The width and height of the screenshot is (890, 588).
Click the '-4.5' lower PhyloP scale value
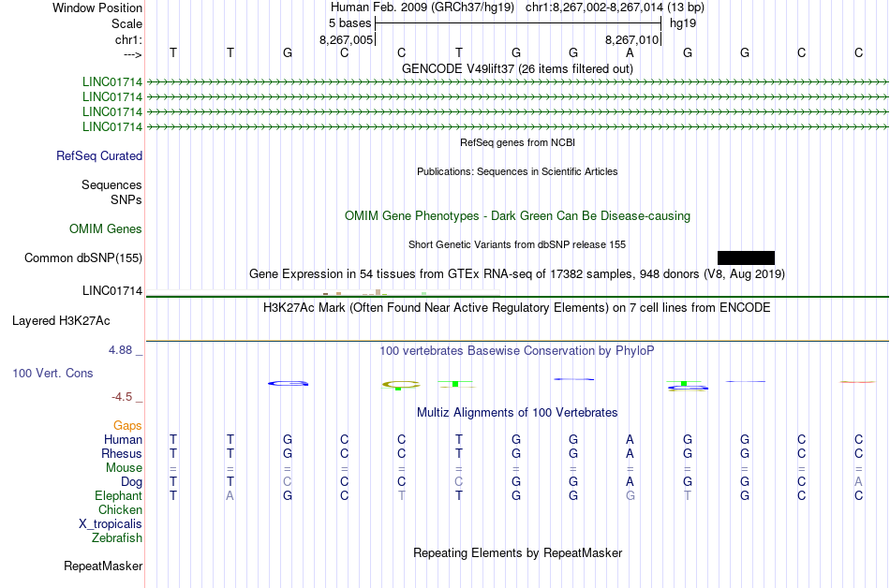pos(122,397)
